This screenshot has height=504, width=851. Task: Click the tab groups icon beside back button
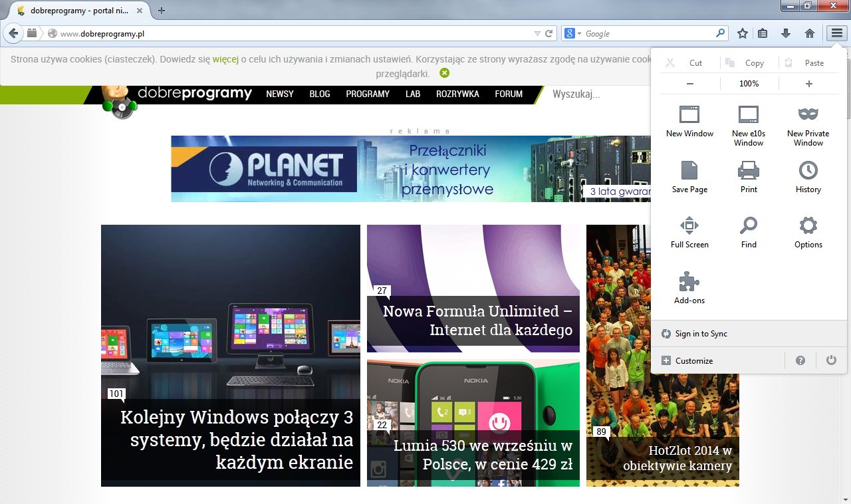pyautogui.click(x=32, y=33)
